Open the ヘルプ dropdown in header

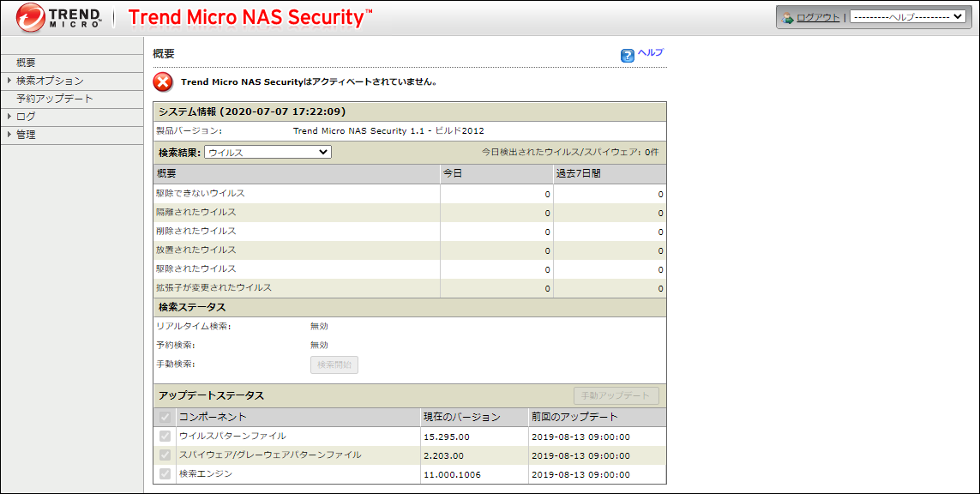pyautogui.click(x=908, y=17)
